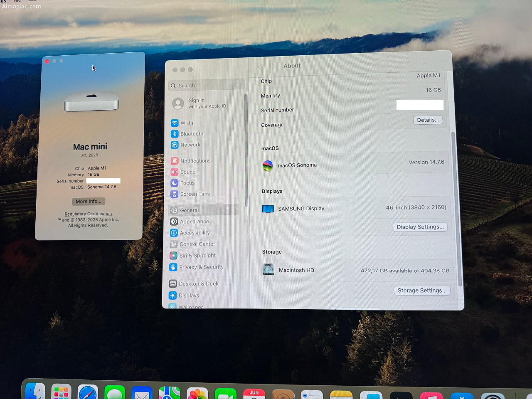Viewport: 532px width, 399px height.
Task: Go back using the toolbar left chevron
Action: tap(260, 67)
